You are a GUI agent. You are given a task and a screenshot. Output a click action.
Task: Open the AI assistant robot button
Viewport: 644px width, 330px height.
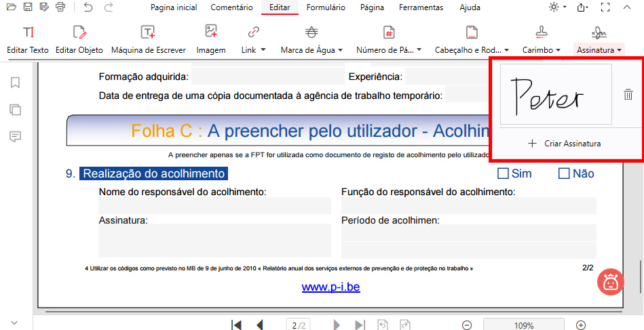pos(611,282)
